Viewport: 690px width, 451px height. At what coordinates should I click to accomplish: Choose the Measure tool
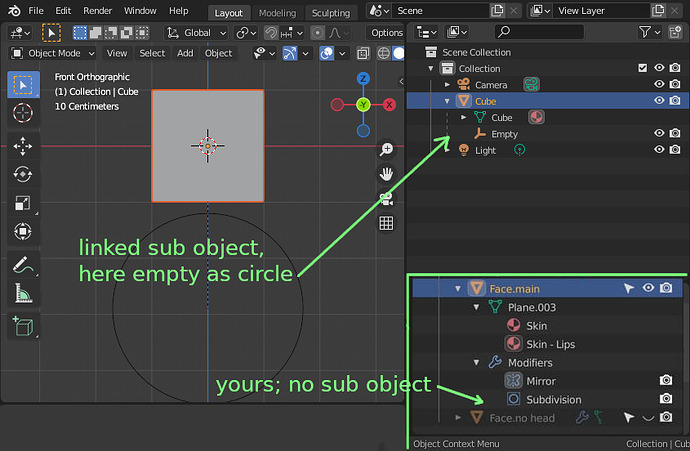pyautogui.click(x=23, y=293)
